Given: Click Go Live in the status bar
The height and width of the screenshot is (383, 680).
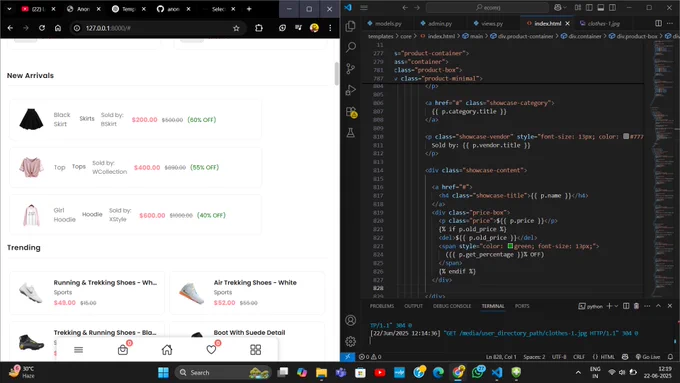Looking at the screenshot, I should click(648, 357).
